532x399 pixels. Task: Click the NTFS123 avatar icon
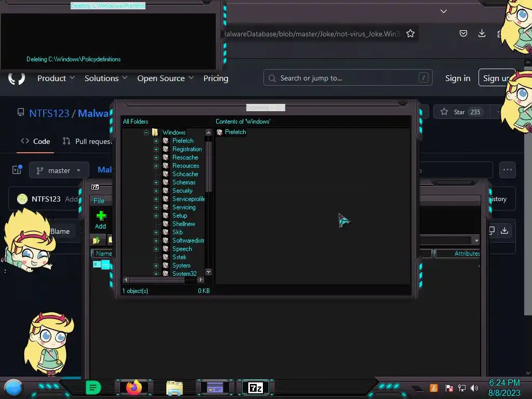[x=22, y=199]
